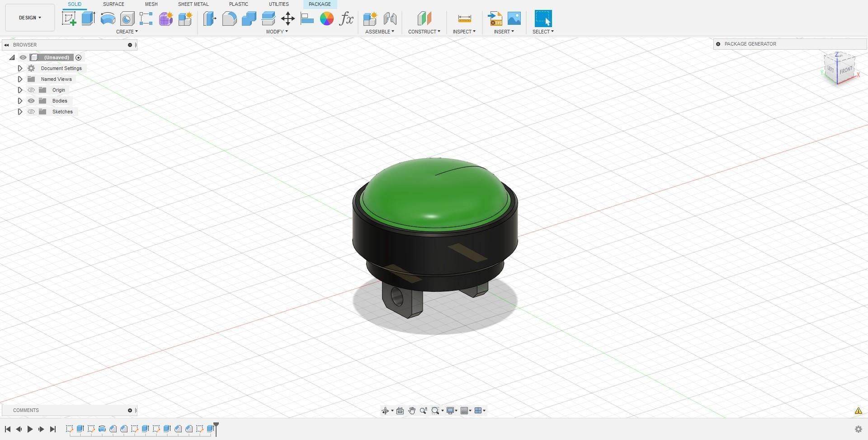Play the timeline from the beginning
The height and width of the screenshot is (440, 868).
pyautogui.click(x=30, y=429)
